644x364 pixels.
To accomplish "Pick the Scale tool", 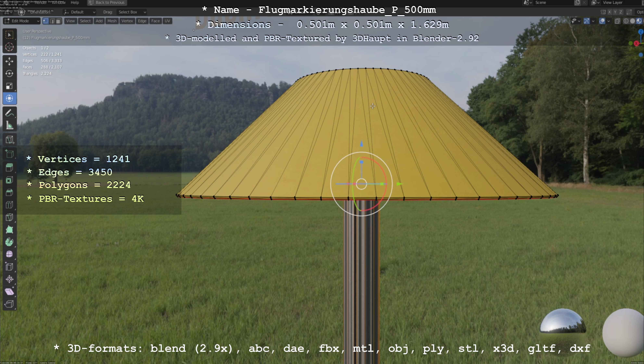I will point(9,86).
